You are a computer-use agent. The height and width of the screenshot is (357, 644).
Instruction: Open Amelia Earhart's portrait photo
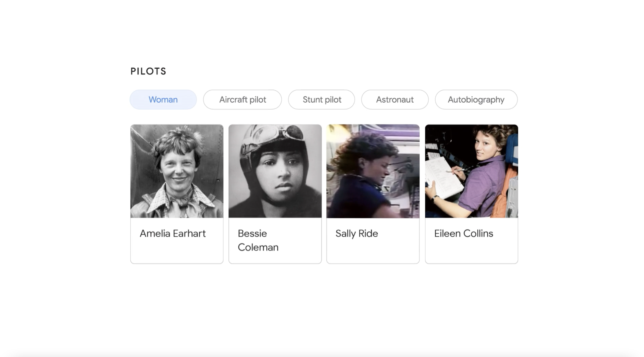point(177,171)
